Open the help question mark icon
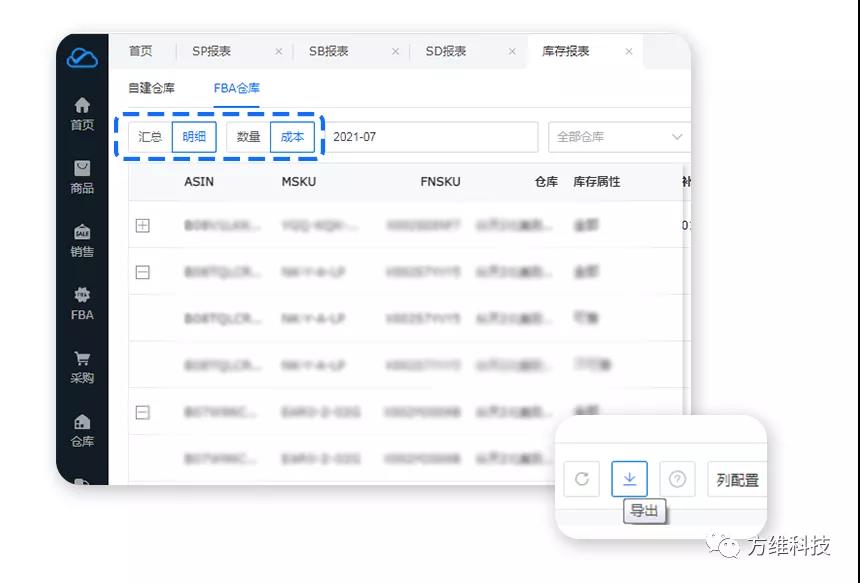 pos(677,479)
